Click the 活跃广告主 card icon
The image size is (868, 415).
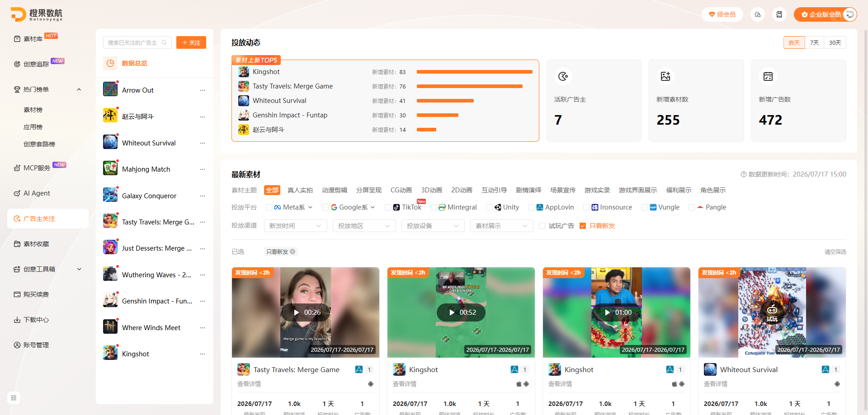coord(563,76)
